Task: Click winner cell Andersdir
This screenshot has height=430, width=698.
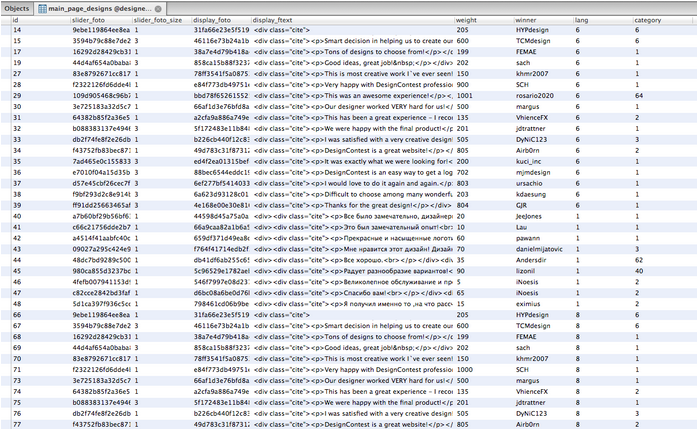Action: pyautogui.click(x=531, y=260)
